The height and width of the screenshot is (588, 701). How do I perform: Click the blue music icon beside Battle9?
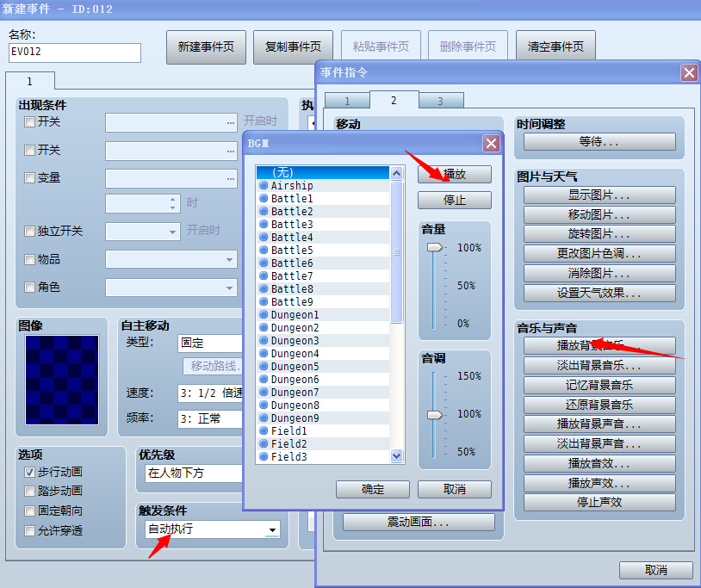coord(264,302)
